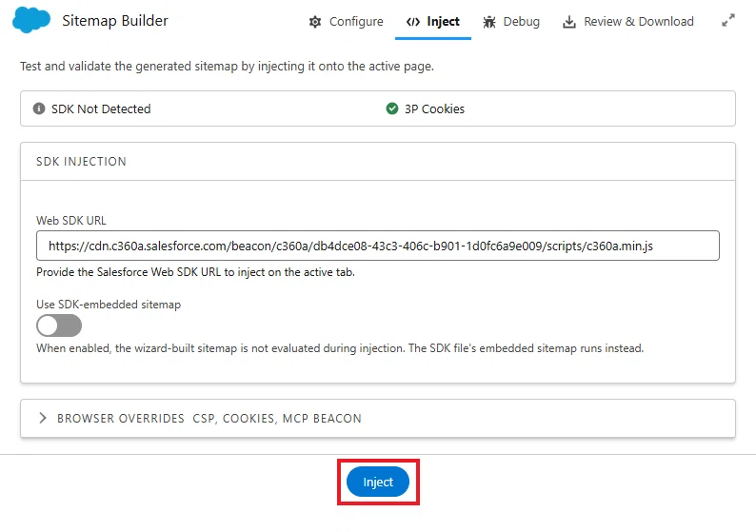Image resolution: width=756 pixels, height=532 pixels.
Task: Click the 'When enabled, the wizard-built sitemap' description
Action: click(340, 348)
